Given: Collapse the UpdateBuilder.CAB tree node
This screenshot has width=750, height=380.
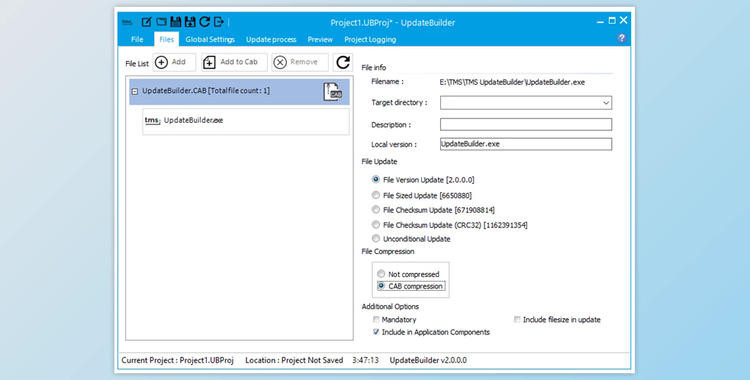Looking at the screenshot, I should pos(134,91).
